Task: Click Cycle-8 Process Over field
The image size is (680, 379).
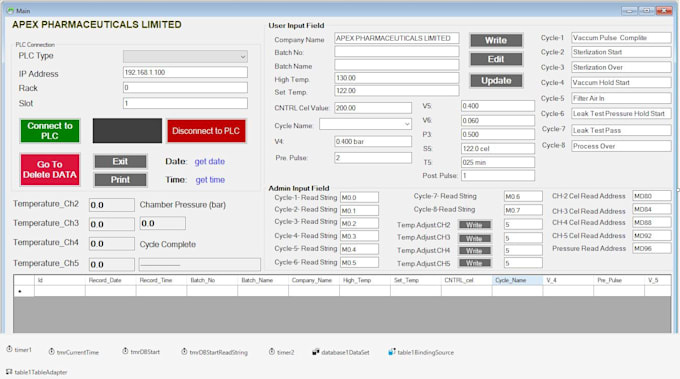Action: click(621, 146)
